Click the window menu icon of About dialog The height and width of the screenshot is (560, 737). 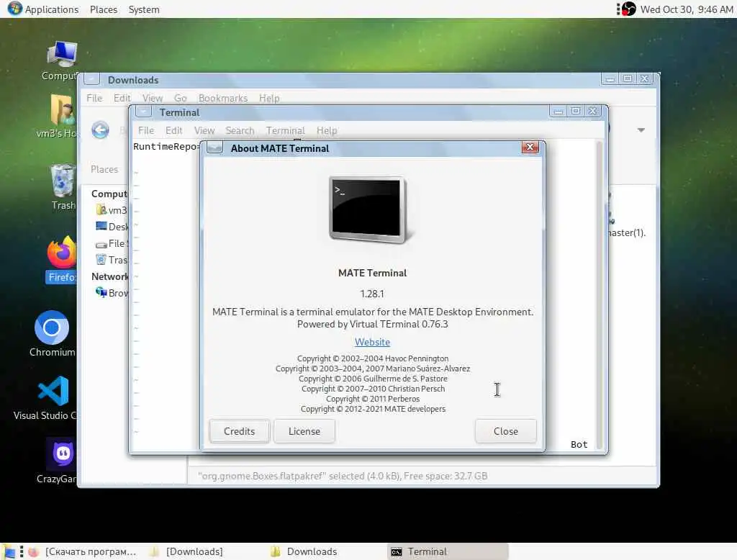point(214,148)
